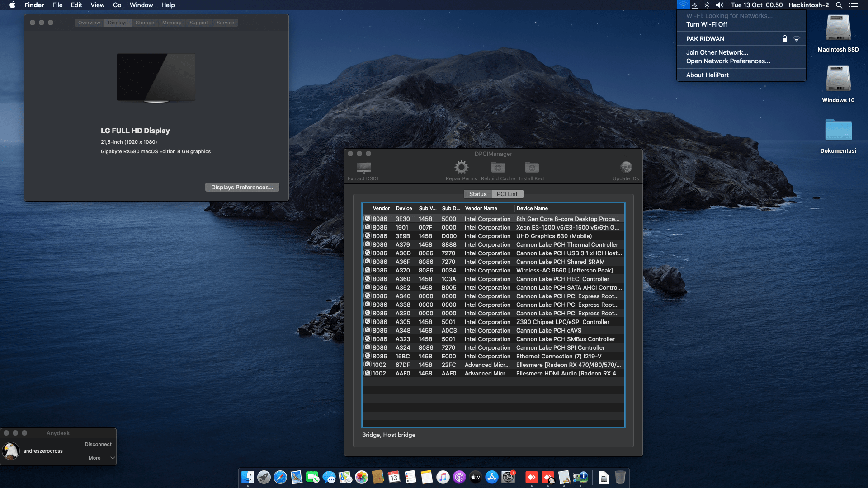Image resolution: width=868 pixels, height=488 pixels.
Task: Click the Extract DSDT toolbar icon
Action: pos(363,168)
